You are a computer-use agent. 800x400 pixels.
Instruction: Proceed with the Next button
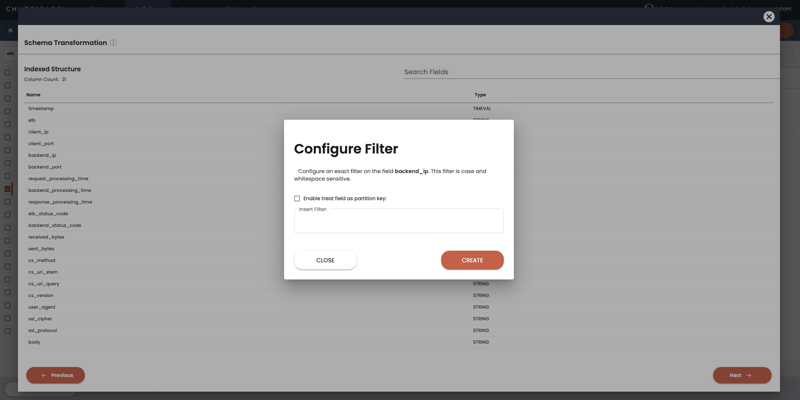click(741, 375)
